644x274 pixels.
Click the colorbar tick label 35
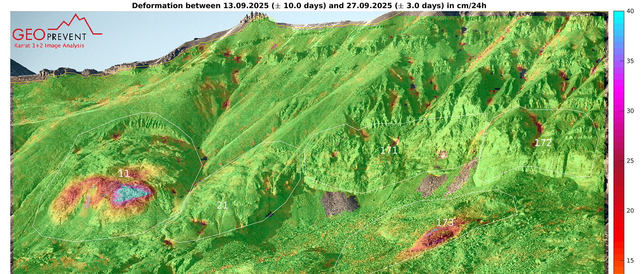[x=630, y=61]
